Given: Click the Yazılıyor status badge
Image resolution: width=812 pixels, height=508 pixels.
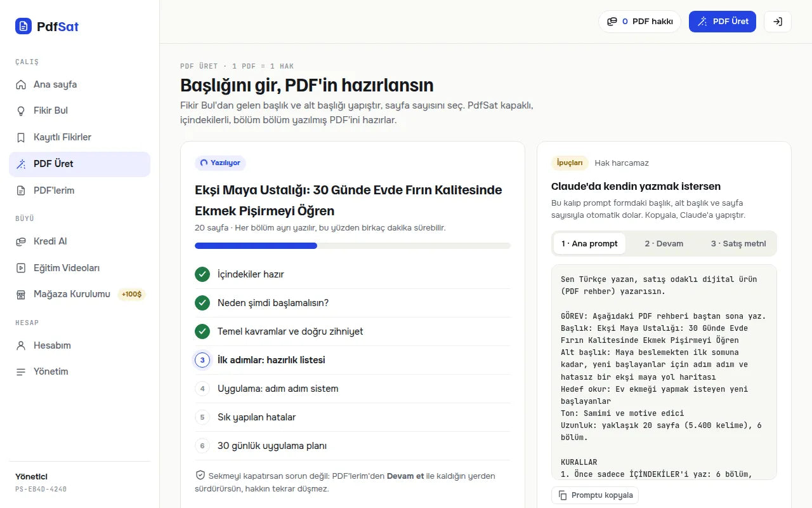Looking at the screenshot, I should pos(220,163).
